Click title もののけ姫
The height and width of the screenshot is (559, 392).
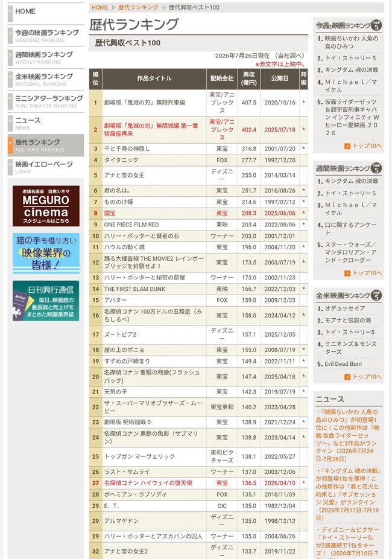119,202
